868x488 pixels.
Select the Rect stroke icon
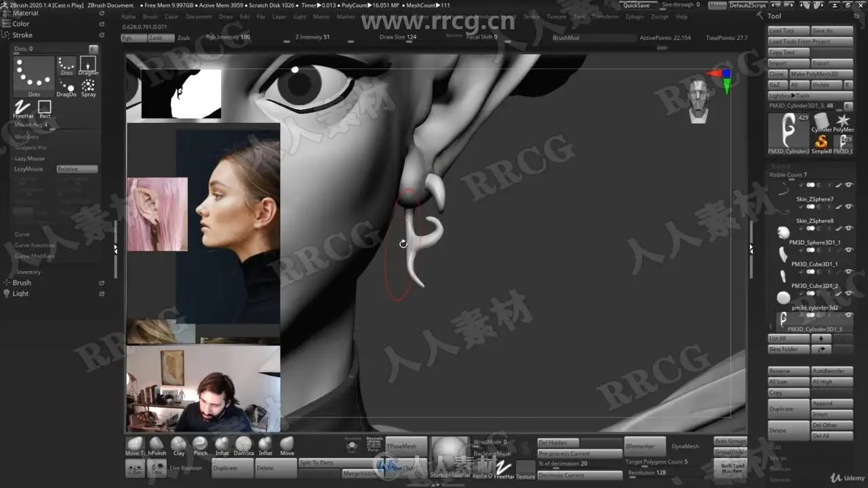tap(45, 109)
